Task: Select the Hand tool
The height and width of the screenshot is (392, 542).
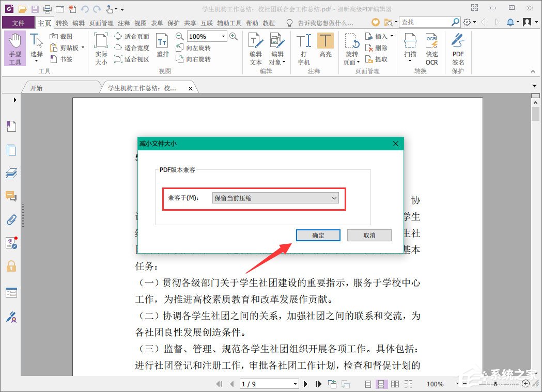Action: click(15, 48)
